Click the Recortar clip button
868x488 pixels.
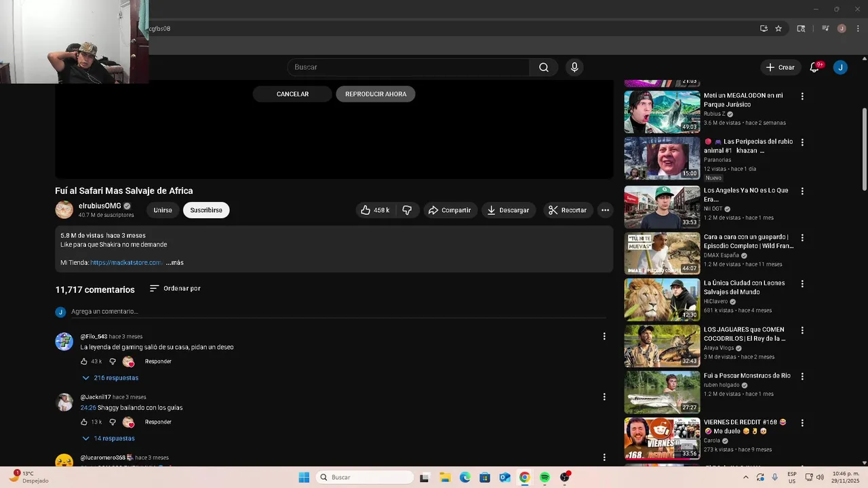[x=568, y=210]
